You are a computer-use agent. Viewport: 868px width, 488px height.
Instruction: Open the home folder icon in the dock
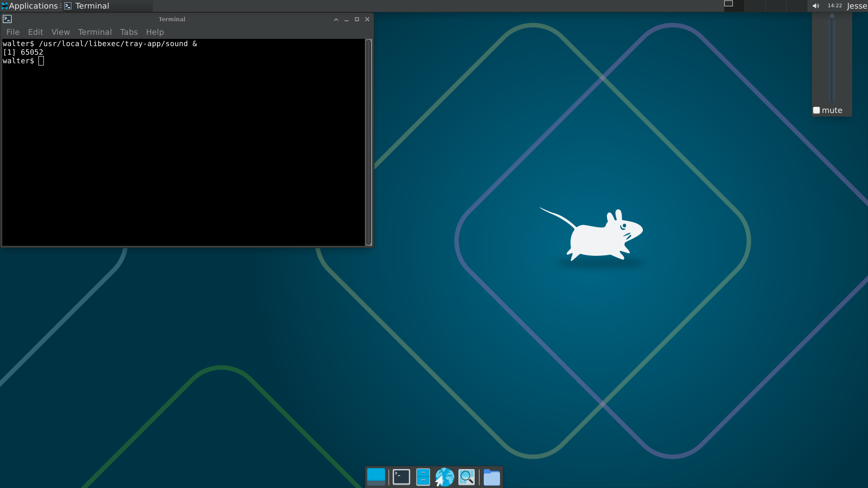tap(492, 477)
